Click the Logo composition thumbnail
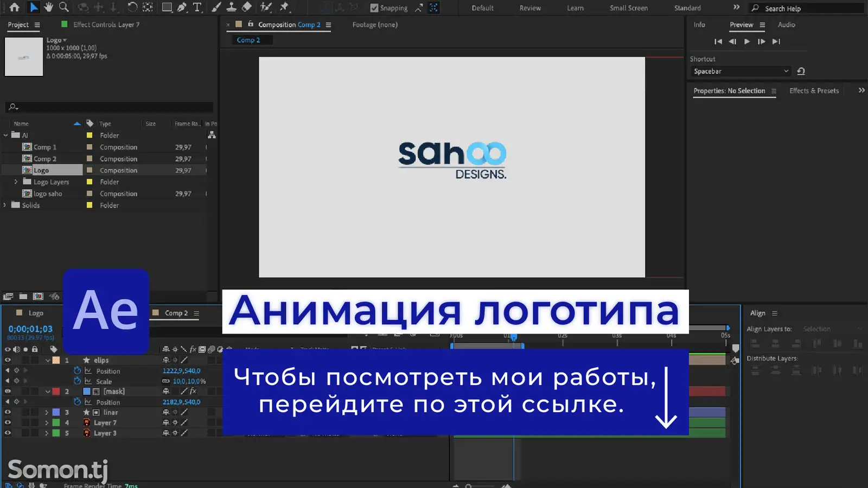Image resolution: width=868 pixels, height=488 pixels. 24,56
